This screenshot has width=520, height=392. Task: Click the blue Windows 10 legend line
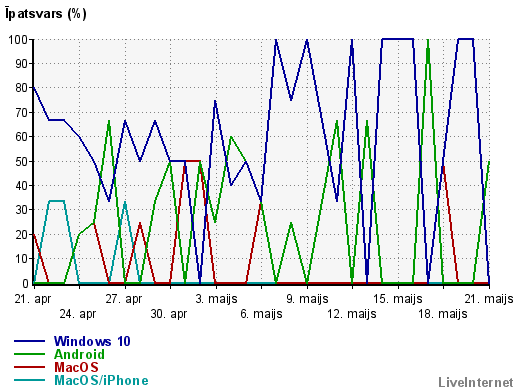pos(29,341)
